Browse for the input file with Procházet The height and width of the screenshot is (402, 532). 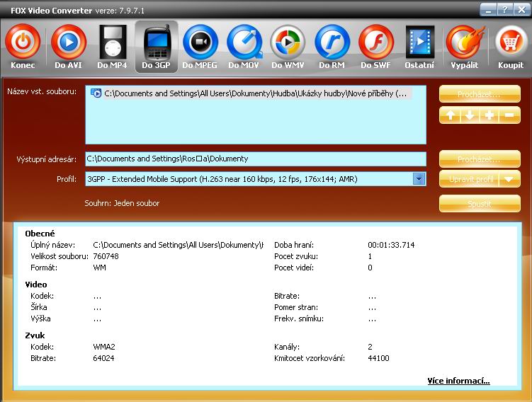click(x=480, y=94)
